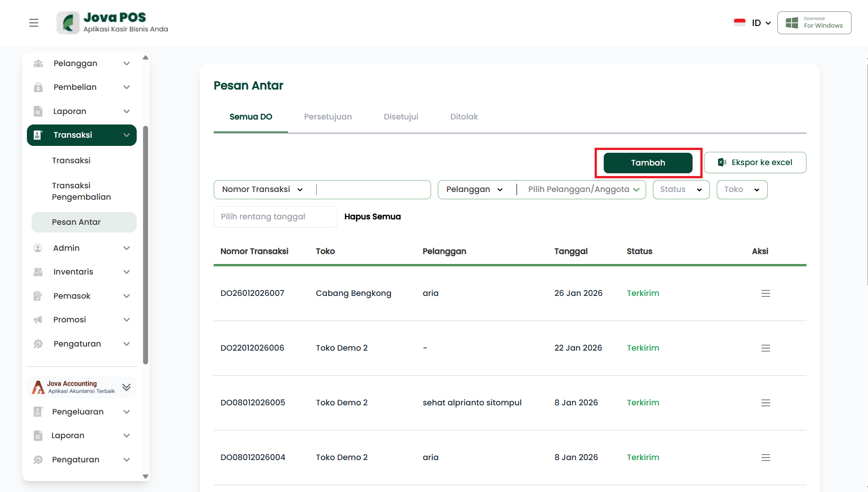Open the hamburger menu icon in header
The width and height of the screenshot is (868, 492).
(34, 23)
